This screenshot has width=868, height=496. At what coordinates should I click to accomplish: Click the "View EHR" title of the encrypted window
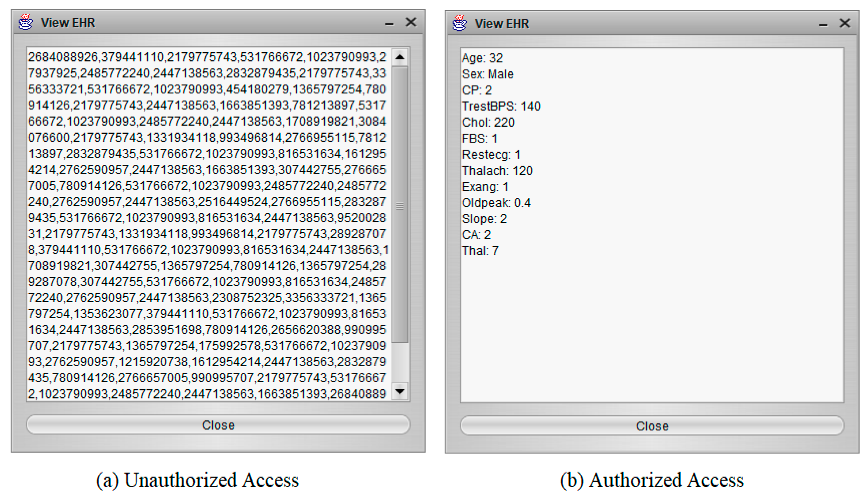pos(67,23)
